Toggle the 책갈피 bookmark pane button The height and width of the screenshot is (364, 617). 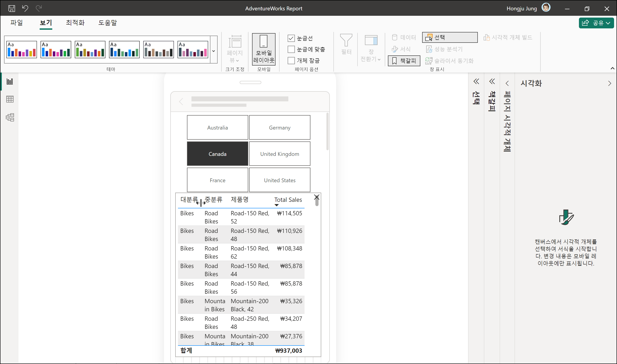(x=404, y=61)
